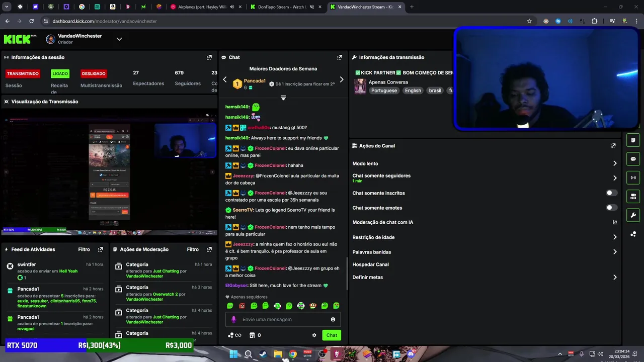Collapse the top donors banner in chat

coord(283,98)
